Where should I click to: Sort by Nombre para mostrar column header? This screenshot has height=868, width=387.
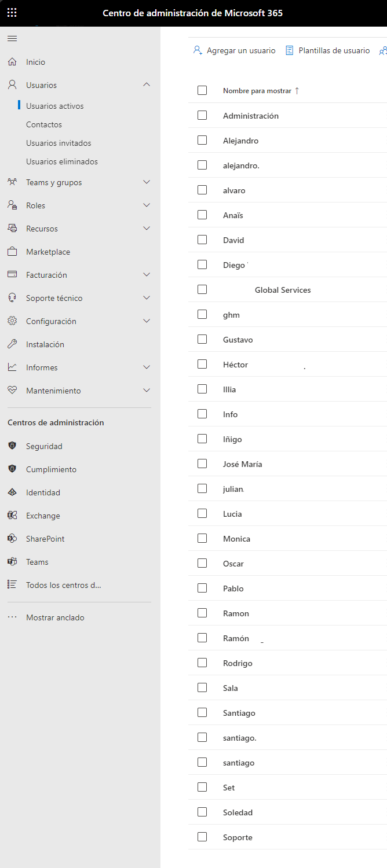coord(257,91)
